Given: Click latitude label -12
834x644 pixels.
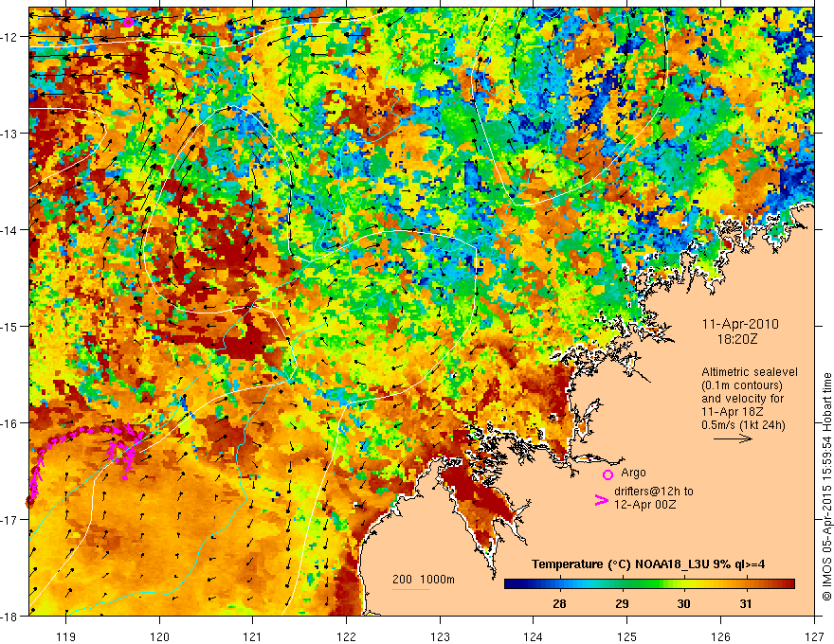Looking at the screenshot, I should click(x=9, y=37).
